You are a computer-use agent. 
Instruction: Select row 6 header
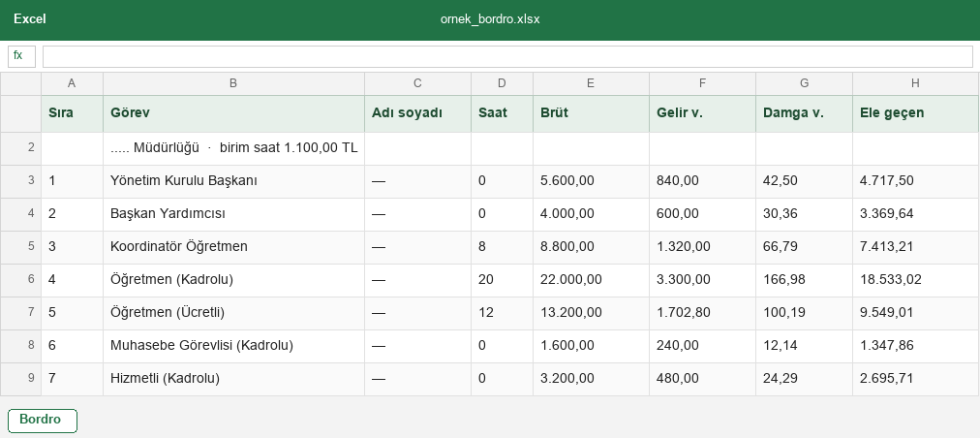(x=20, y=280)
